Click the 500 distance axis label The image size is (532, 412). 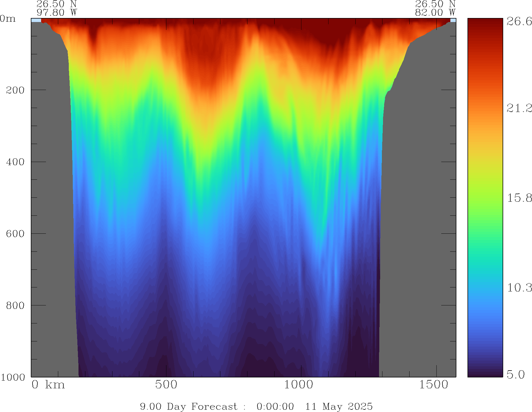(166, 385)
